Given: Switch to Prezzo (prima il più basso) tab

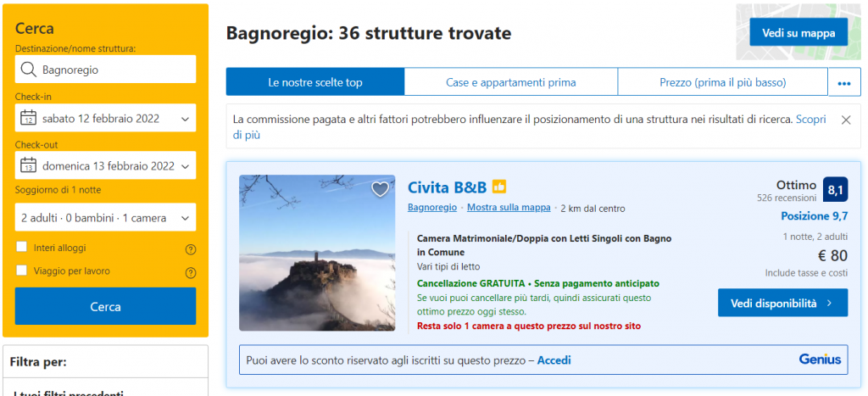Looking at the screenshot, I should [722, 82].
